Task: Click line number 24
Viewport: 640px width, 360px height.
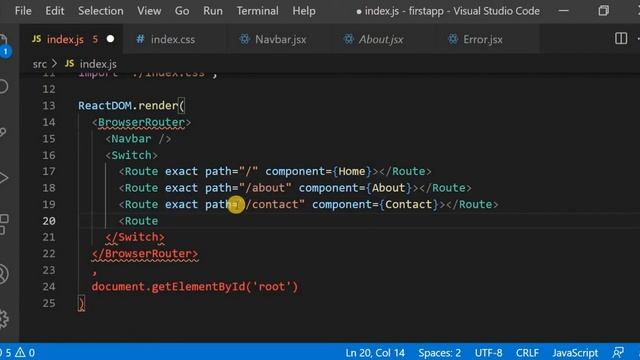Action: coord(49,287)
